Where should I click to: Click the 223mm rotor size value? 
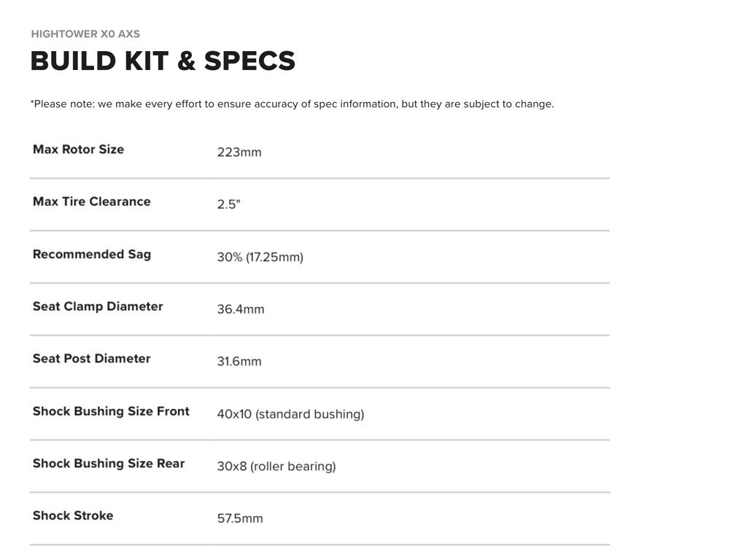click(239, 152)
